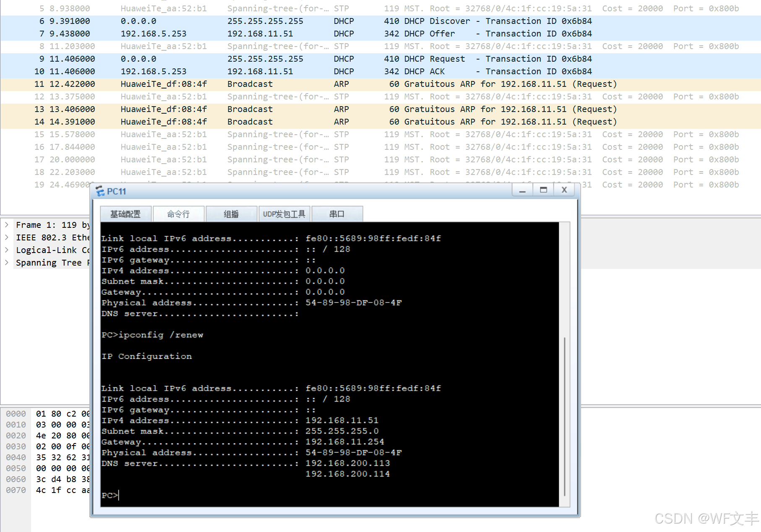Select the UDP发包工具 tab

tap(284, 214)
